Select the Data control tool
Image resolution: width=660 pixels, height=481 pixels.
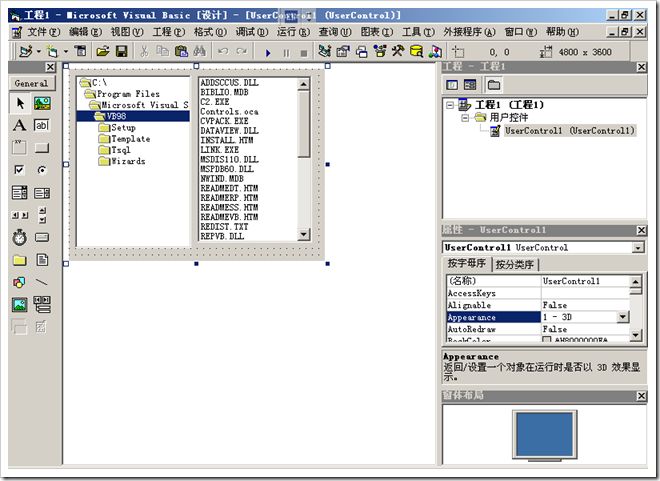42,305
